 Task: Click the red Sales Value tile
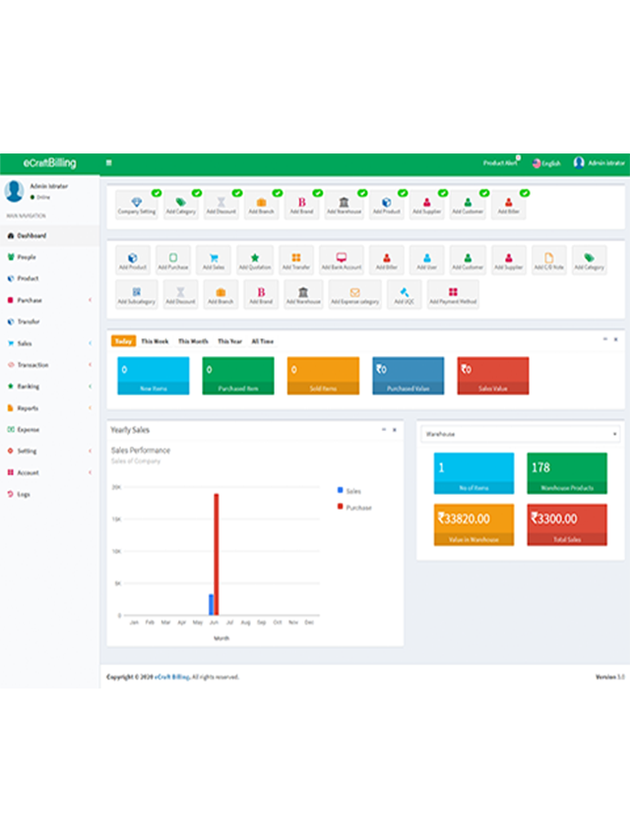492,376
